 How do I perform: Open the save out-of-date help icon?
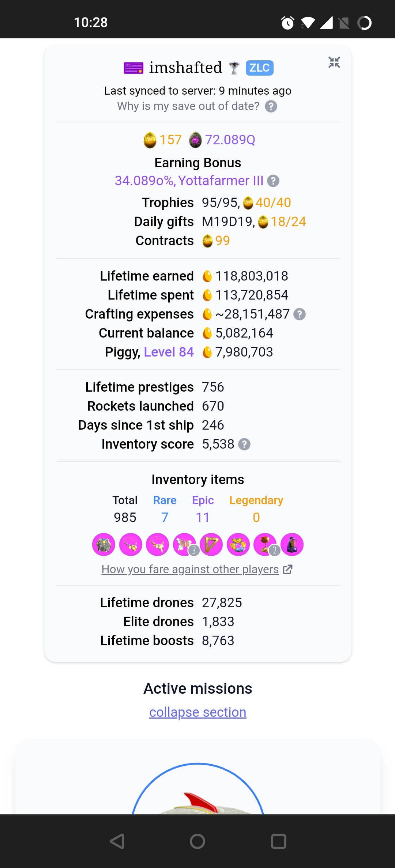271,107
